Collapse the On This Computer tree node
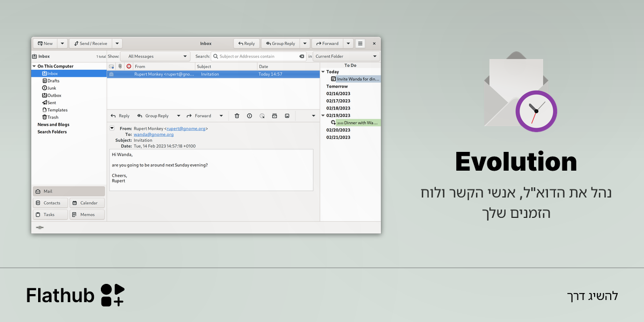The height and width of the screenshot is (322, 644). tap(34, 67)
